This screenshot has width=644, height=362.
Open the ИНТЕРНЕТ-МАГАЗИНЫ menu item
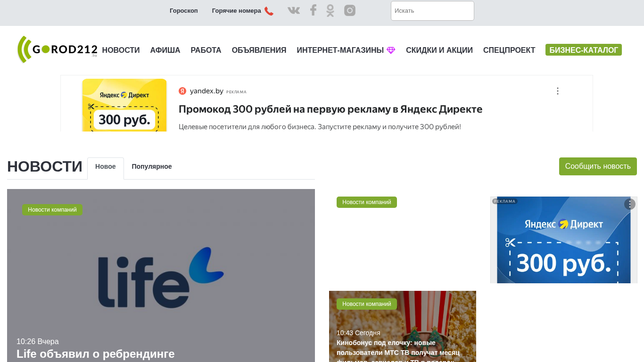point(340,50)
